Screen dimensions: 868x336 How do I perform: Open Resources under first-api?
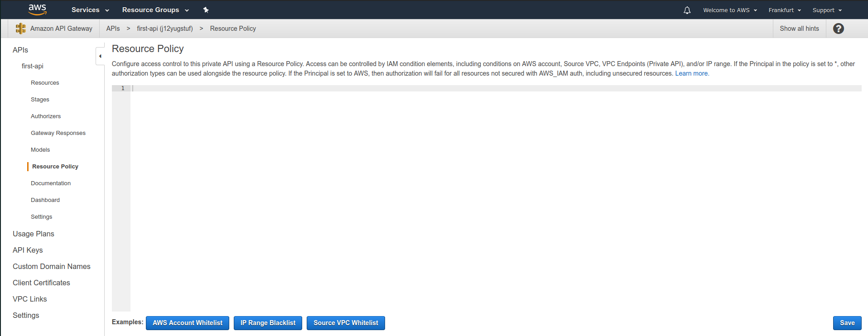[45, 83]
